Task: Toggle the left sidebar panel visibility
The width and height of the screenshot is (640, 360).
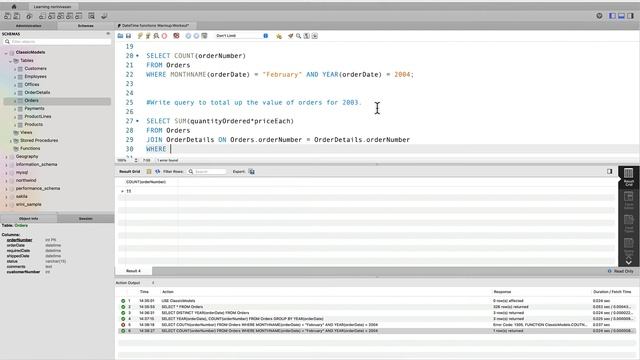Action: click(x=612, y=16)
